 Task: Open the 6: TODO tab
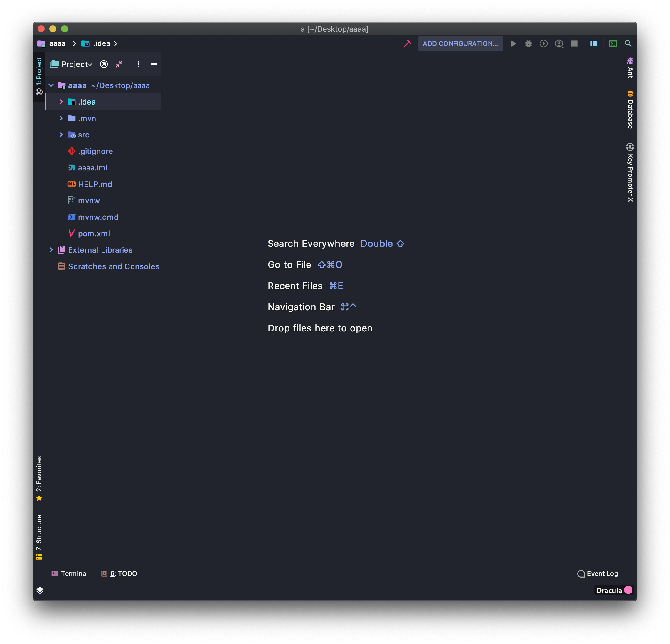tap(119, 573)
